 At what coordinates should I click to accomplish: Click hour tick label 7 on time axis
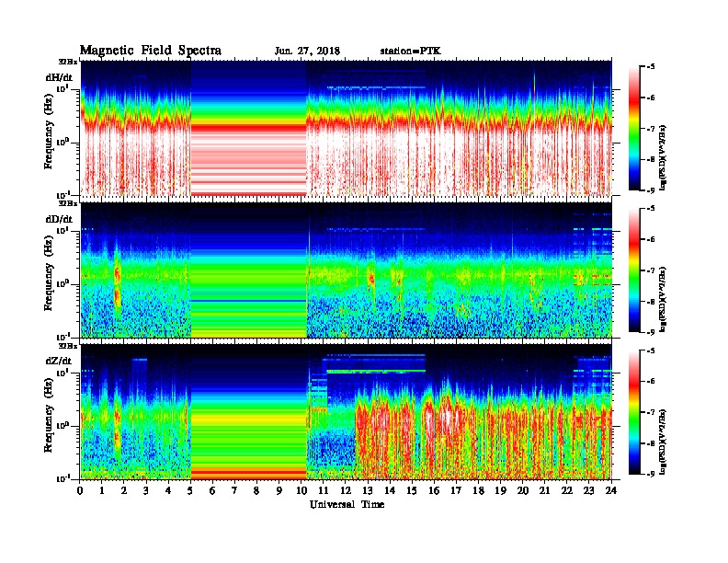tap(234, 490)
